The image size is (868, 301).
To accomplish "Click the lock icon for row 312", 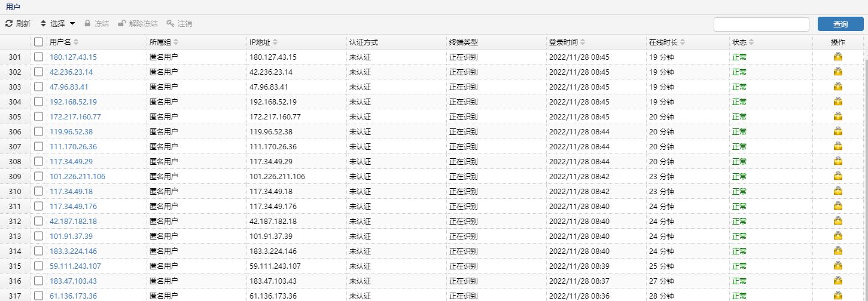I will pos(838,221).
